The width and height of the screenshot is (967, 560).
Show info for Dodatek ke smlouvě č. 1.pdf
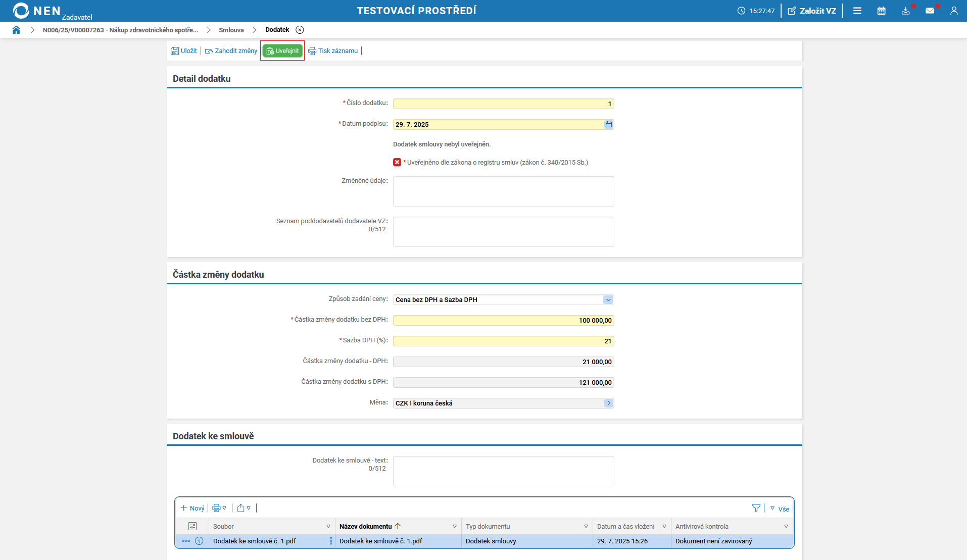(199, 541)
